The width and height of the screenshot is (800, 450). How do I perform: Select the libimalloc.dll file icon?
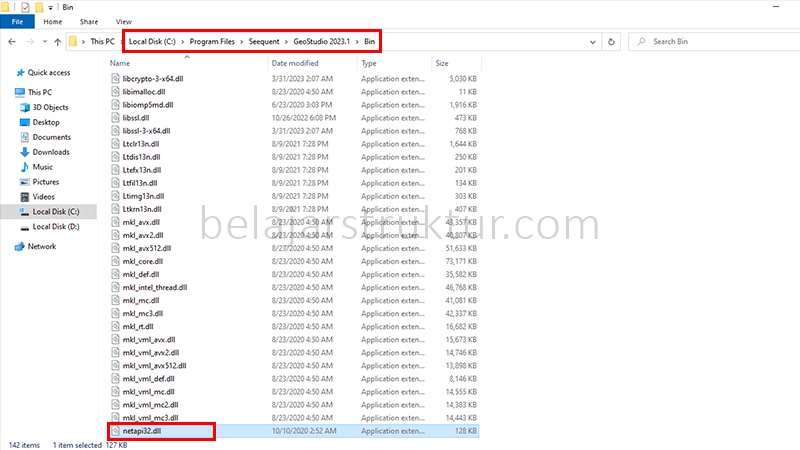tap(115, 92)
